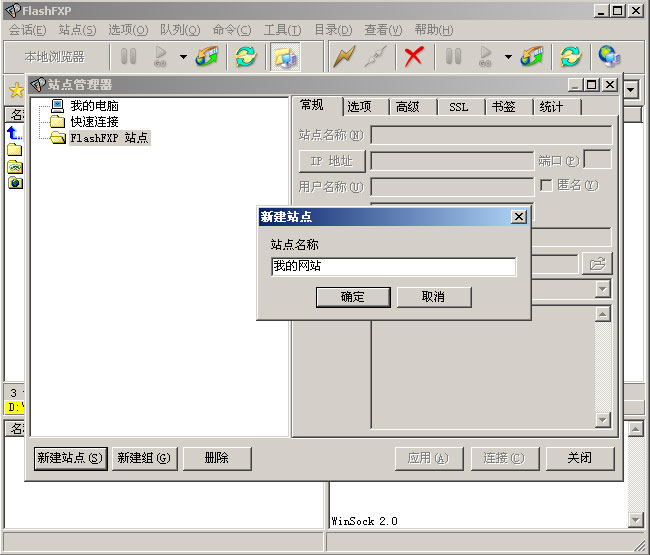
Task: Toggle the 匿名 anonymous checkbox
Action: [546, 185]
